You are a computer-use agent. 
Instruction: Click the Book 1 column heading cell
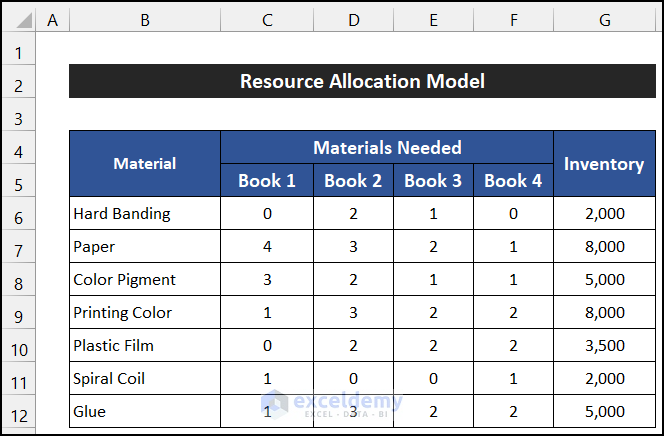coord(267,181)
